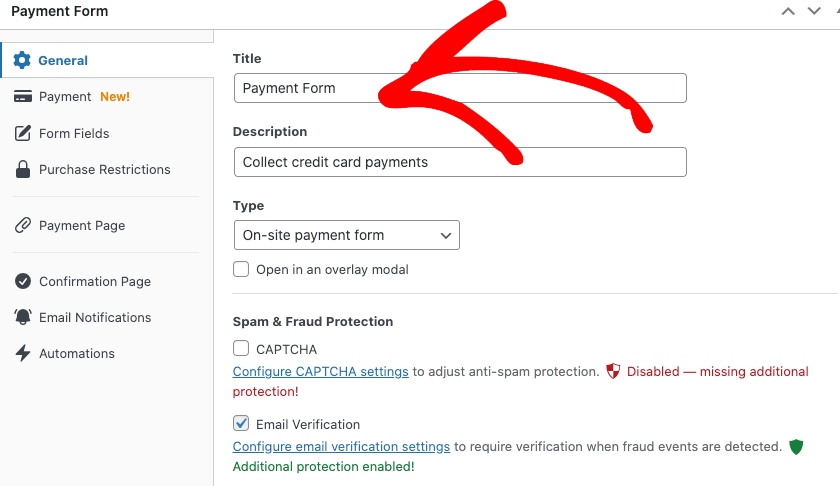This screenshot has width=840, height=486.
Task: Click the Payment credit card icon
Action: [x=22, y=97]
